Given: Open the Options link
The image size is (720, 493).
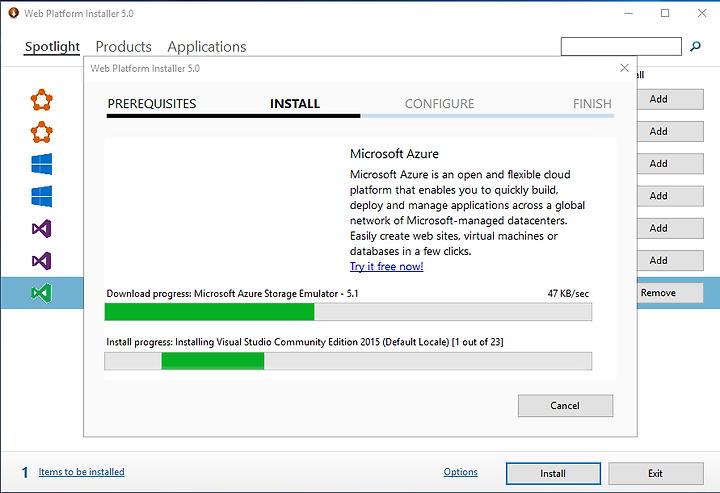Looking at the screenshot, I should click(461, 472).
